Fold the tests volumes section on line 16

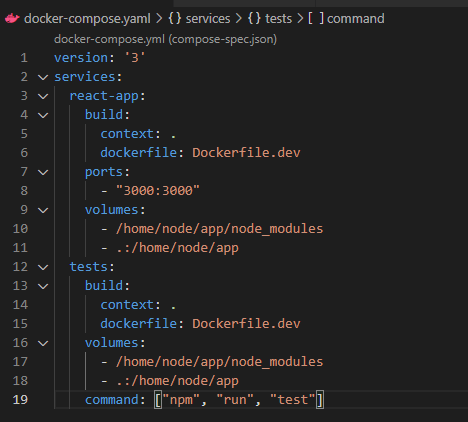(43, 343)
